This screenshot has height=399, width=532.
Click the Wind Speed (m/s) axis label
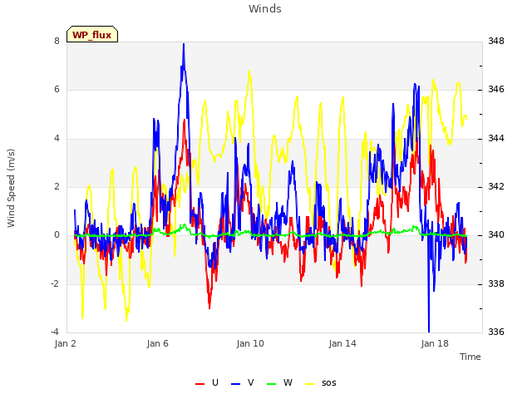11,188
